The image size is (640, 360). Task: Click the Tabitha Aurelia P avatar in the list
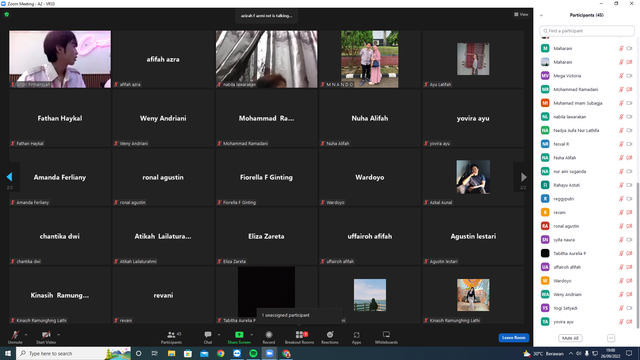[545, 253]
